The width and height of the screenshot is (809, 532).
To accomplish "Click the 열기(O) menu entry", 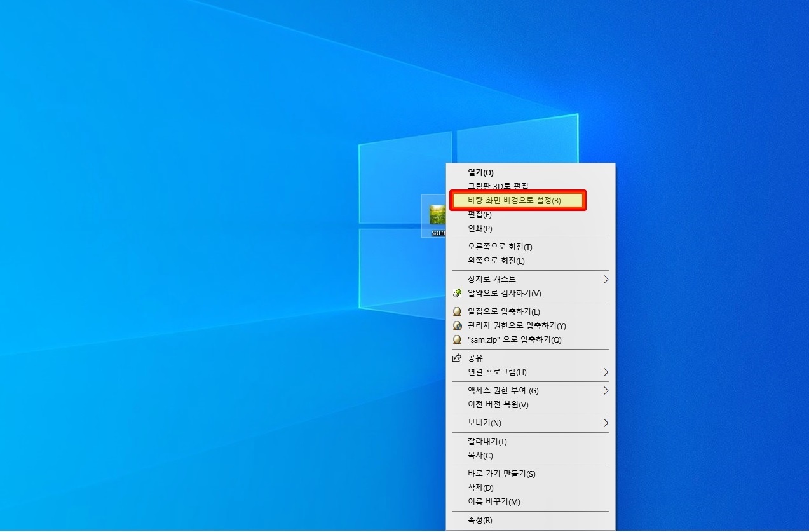I will pos(531,172).
